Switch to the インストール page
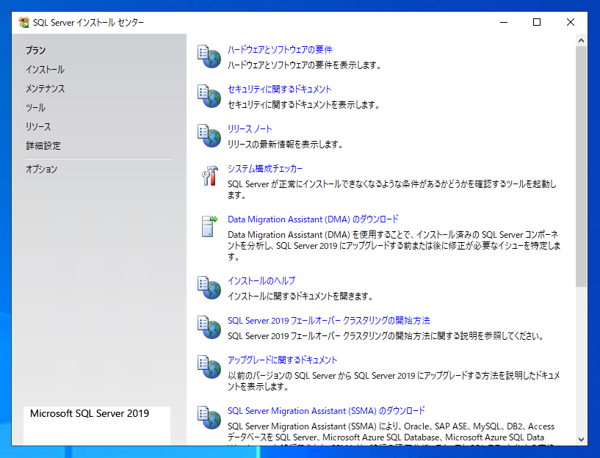 45,69
